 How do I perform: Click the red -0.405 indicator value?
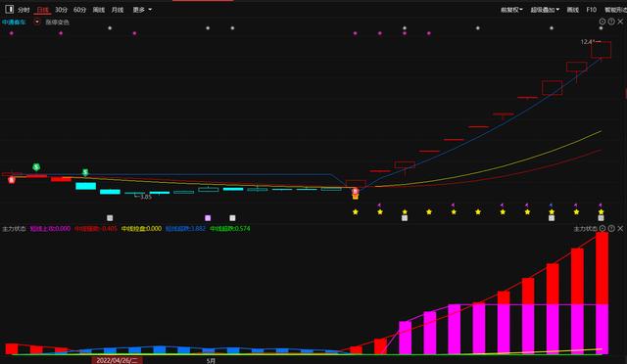96,229
